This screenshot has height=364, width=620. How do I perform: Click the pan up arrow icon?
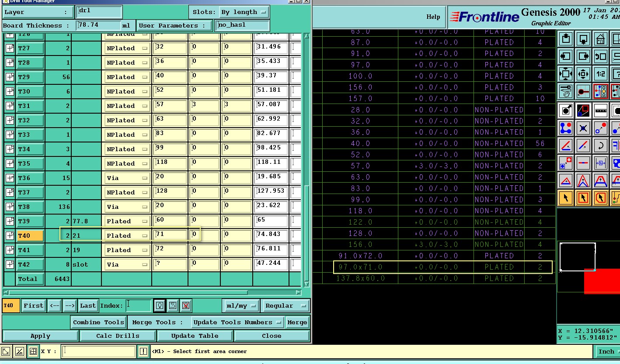tap(566, 38)
